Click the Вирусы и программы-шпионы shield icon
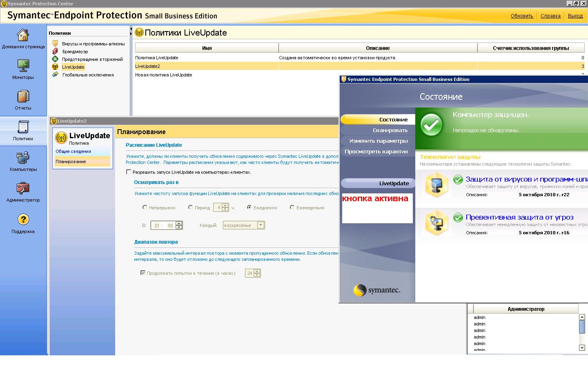 coord(55,43)
